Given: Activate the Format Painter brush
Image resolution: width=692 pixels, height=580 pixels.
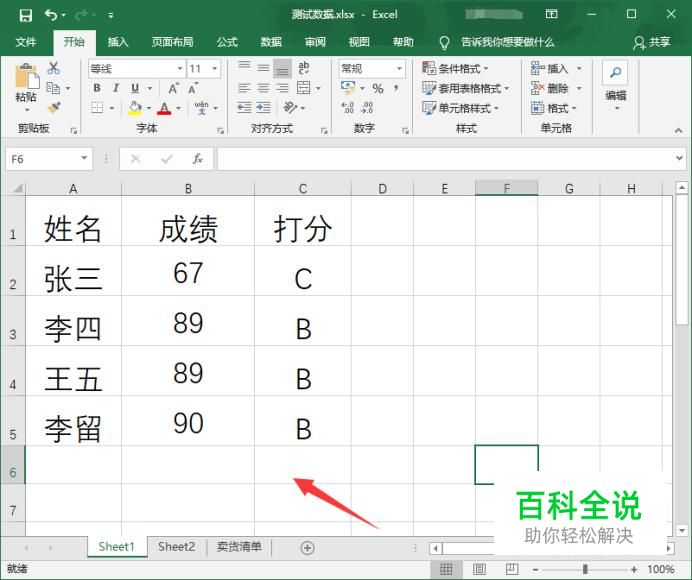Looking at the screenshot, I should (x=54, y=107).
